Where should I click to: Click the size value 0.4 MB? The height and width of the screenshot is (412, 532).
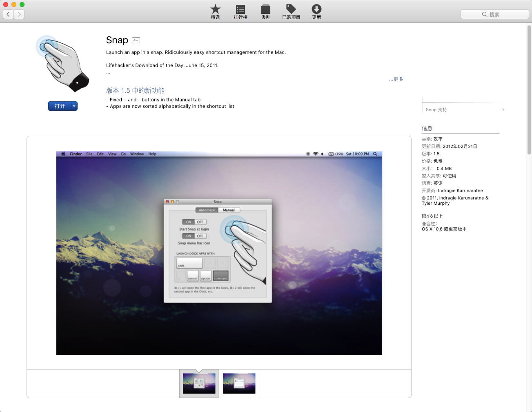(444, 168)
